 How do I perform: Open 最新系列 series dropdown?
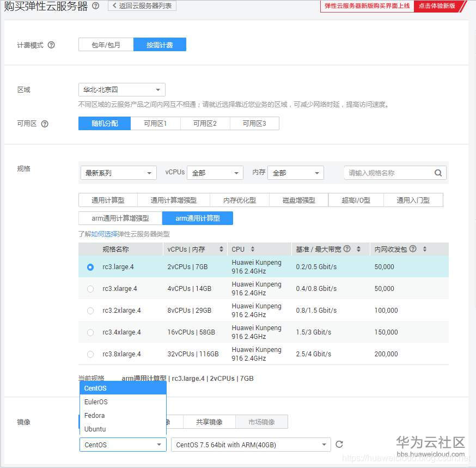119,173
